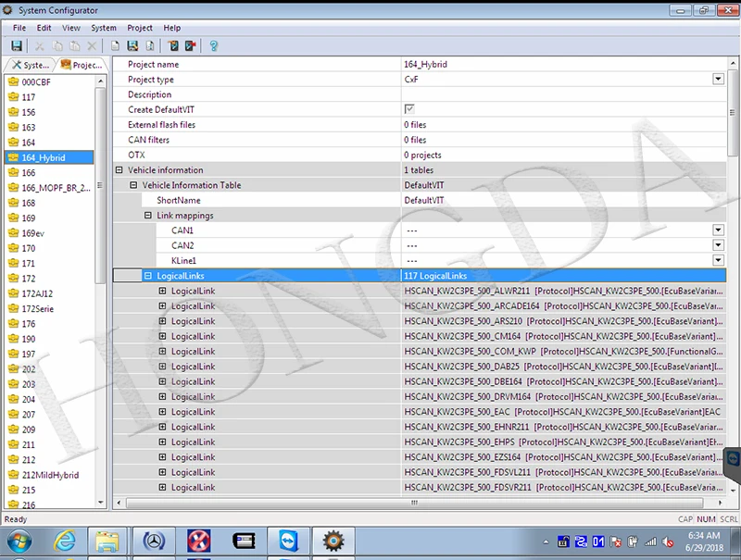
Task: Launch Internet Explorer from taskbar
Action: [64, 541]
